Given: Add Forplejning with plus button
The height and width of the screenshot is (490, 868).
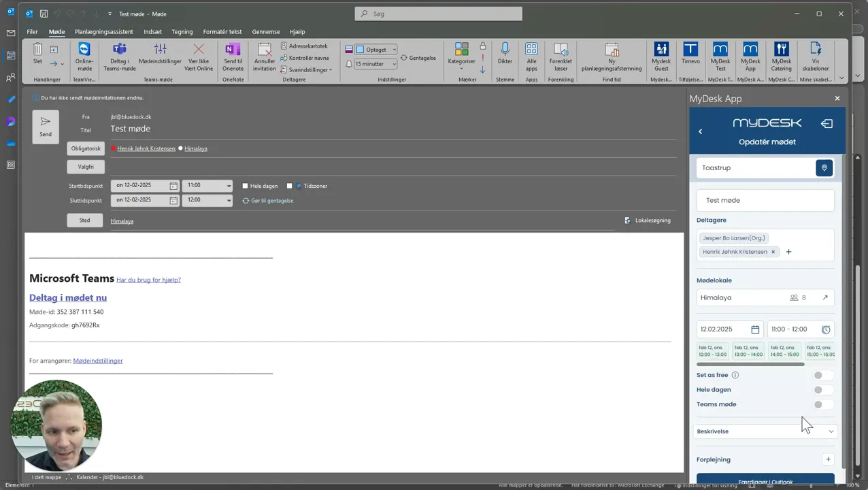Looking at the screenshot, I should (828, 459).
